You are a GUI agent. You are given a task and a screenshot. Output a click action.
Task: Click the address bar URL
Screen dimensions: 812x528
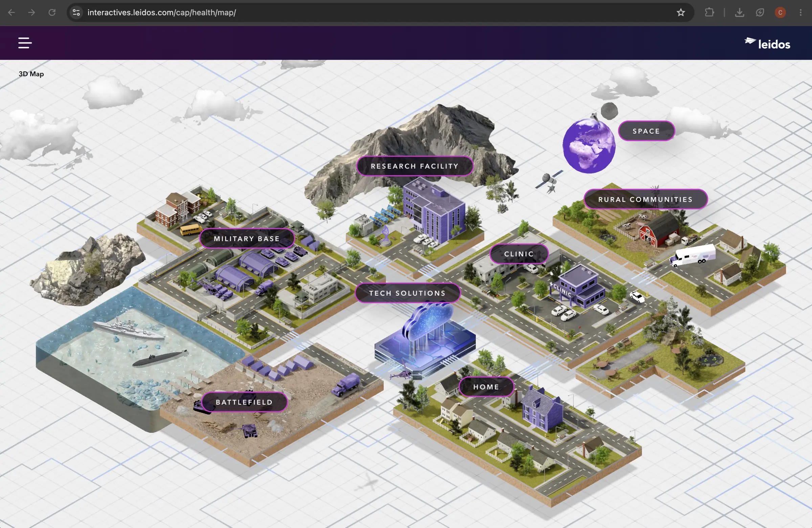[161, 13]
